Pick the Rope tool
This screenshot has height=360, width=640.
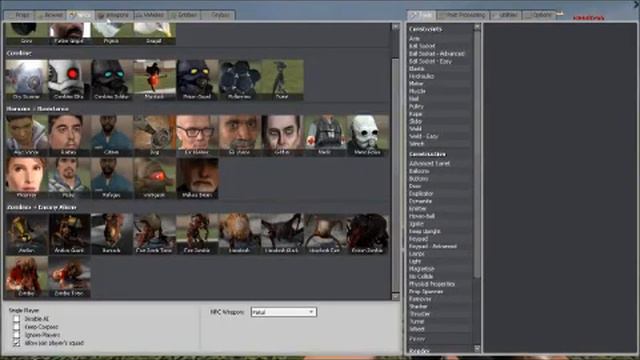pyautogui.click(x=440, y=114)
